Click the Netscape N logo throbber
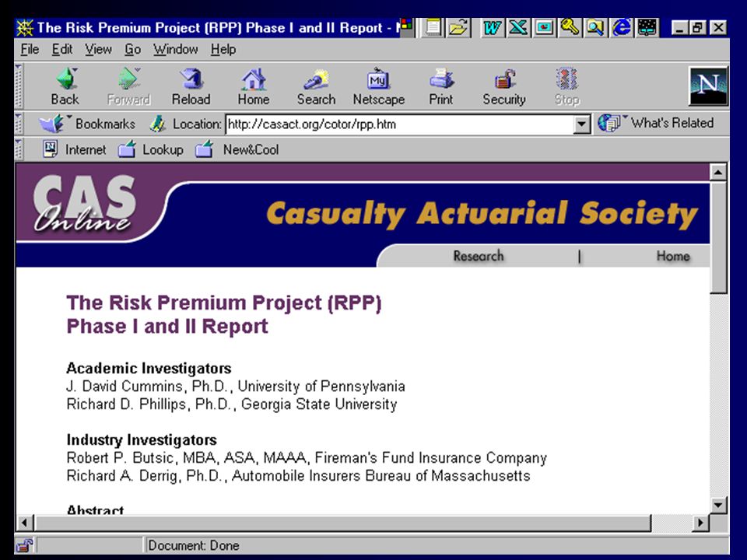Screen dimensions: 747x560 (708, 86)
